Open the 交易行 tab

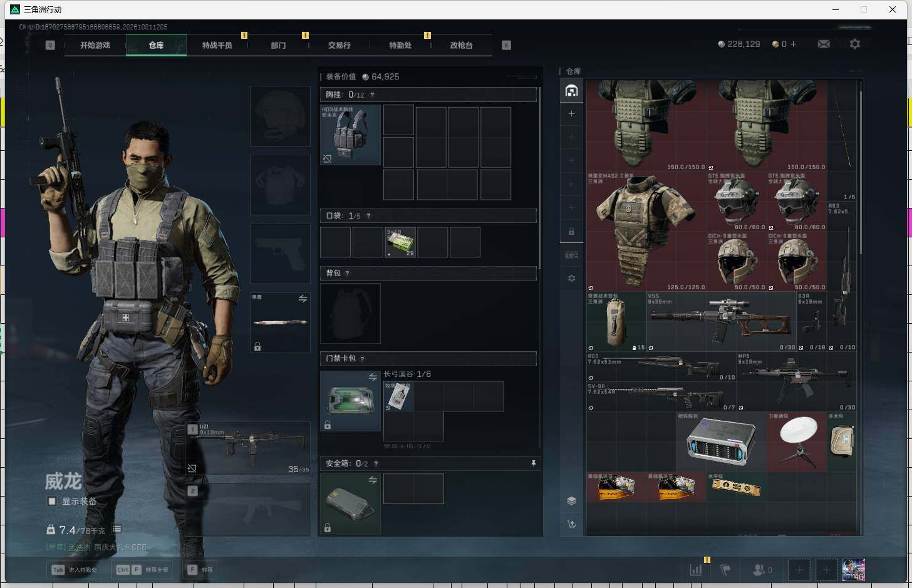click(339, 45)
